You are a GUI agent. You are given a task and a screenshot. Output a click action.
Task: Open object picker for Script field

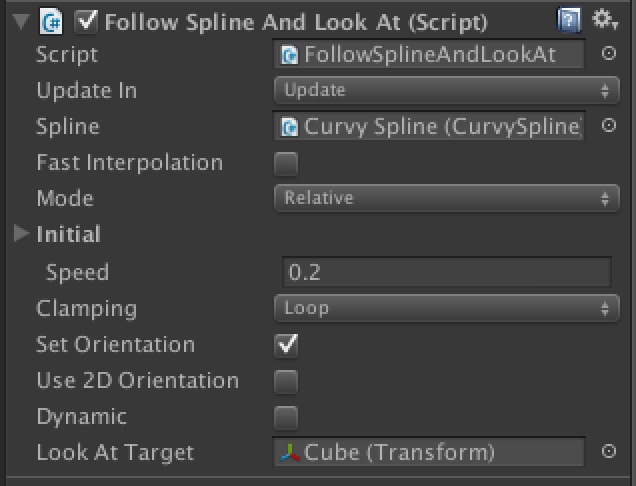(x=608, y=53)
